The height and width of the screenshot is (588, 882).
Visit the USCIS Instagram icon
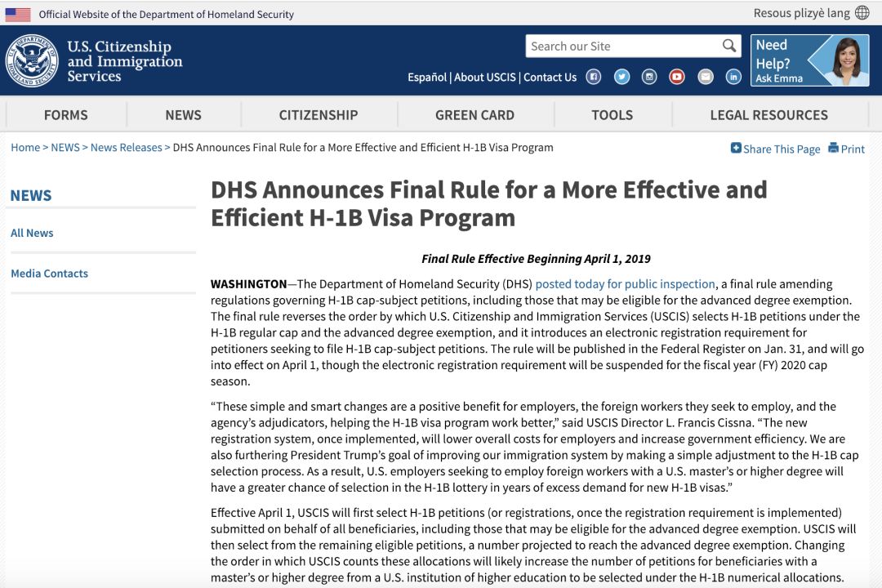tap(649, 77)
